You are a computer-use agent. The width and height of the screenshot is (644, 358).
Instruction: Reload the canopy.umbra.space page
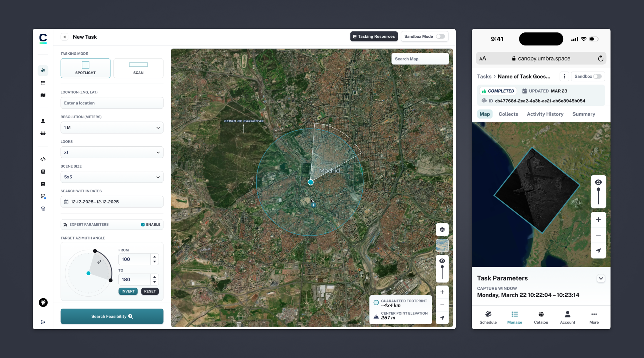click(600, 58)
